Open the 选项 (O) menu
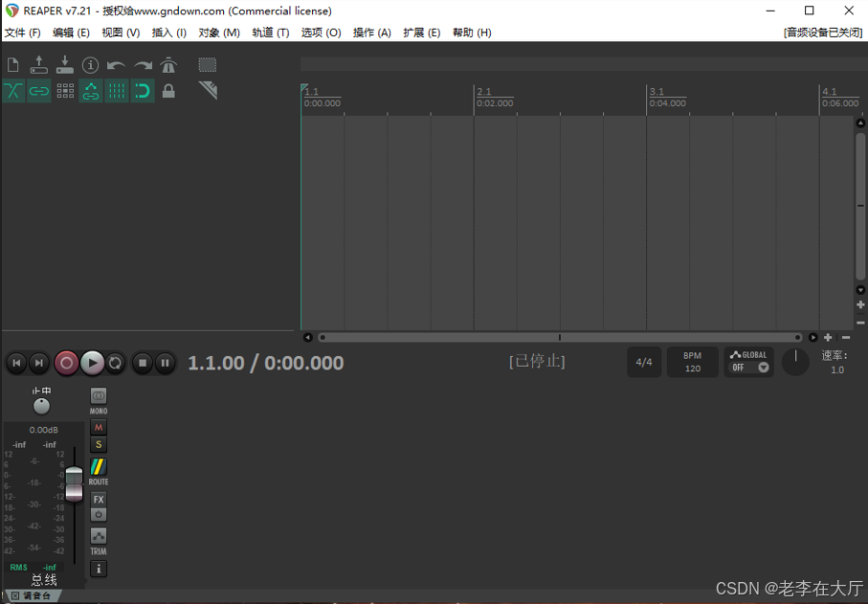Image resolution: width=868 pixels, height=604 pixels. point(321,33)
